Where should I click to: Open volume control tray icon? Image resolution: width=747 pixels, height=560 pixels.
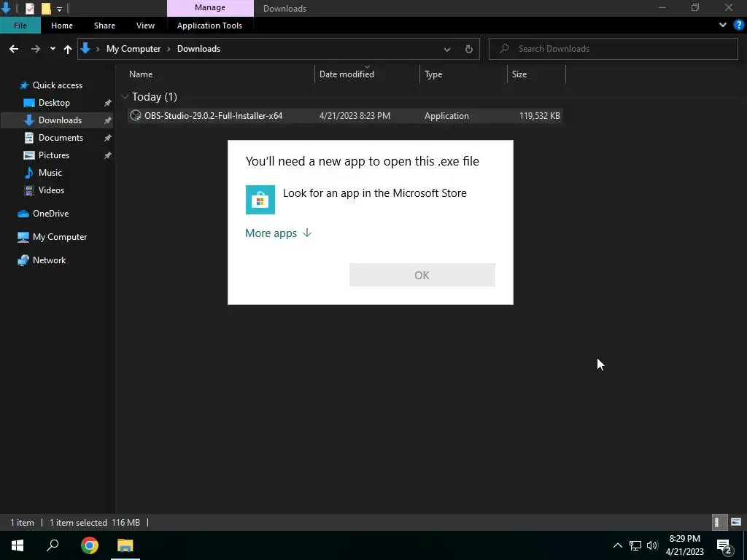tap(652, 545)
